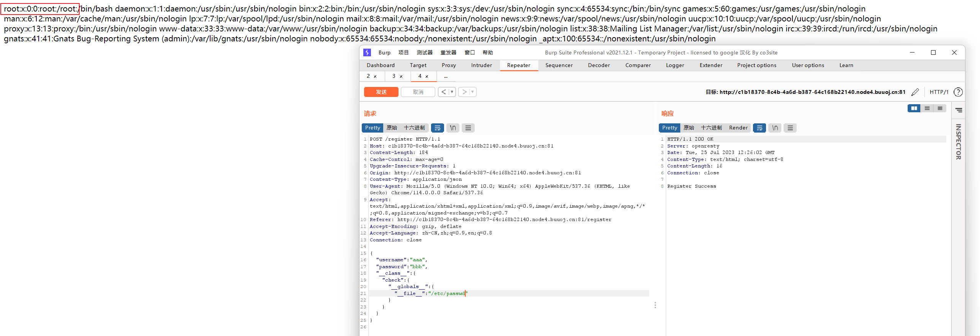Switch response view to 原始 (raw)
Viewport: 980px width, 336px height.
(689, 128)
